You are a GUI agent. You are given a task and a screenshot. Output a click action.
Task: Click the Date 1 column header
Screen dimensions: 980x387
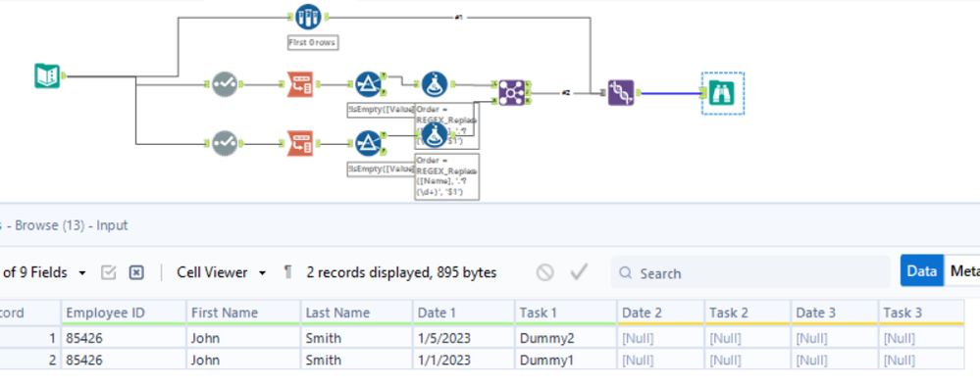(464, 313)
